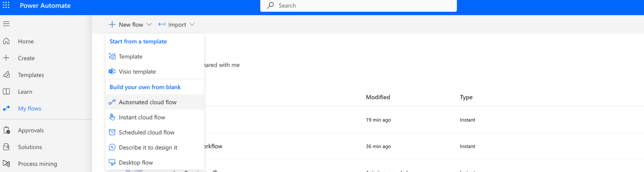Open Process mining from sidebar
This screenshot has width=644, height=172.
[37, 164]
